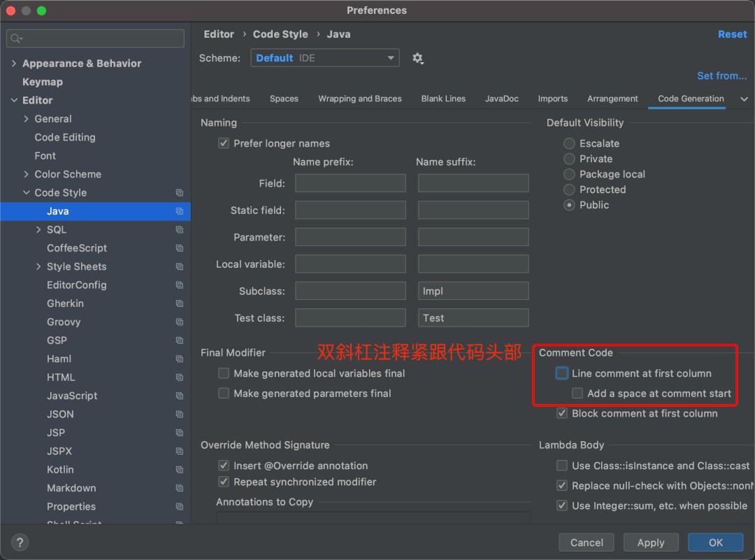755x560 pixels.
Task: Click the search magnifier icon in settings
Action: coord(17,38)
